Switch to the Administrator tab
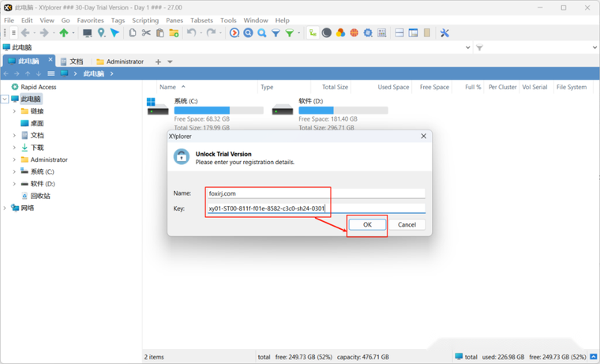The width and height of the screenshot is (600, 364). tap(120, 62)
